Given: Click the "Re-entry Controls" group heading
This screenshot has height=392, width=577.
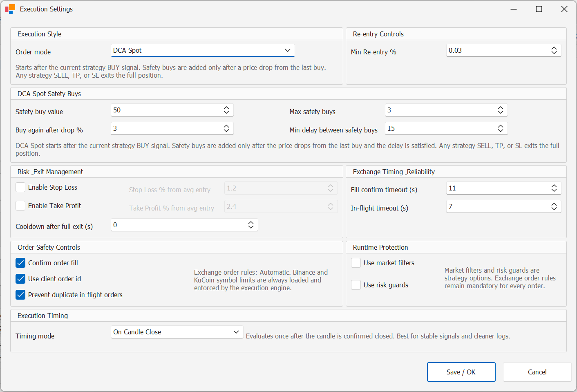Looking at the screenshot, I should pos(378,34).
